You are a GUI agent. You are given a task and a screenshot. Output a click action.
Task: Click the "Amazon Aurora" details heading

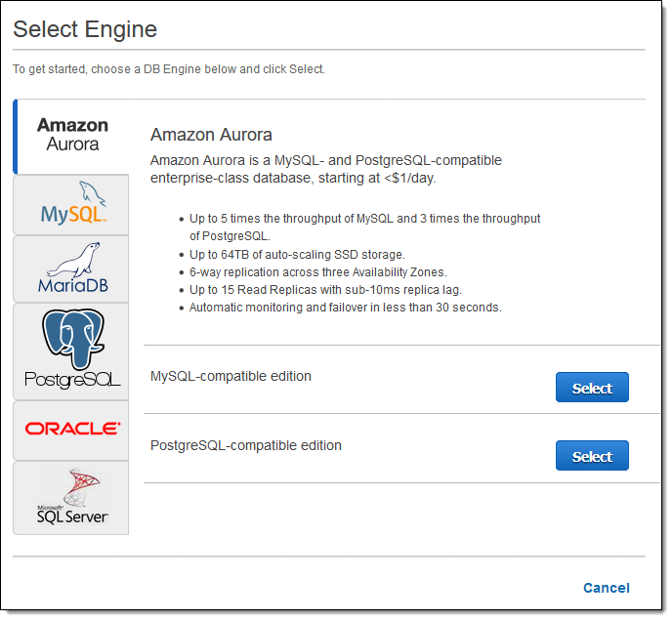[x=211, y=135]
